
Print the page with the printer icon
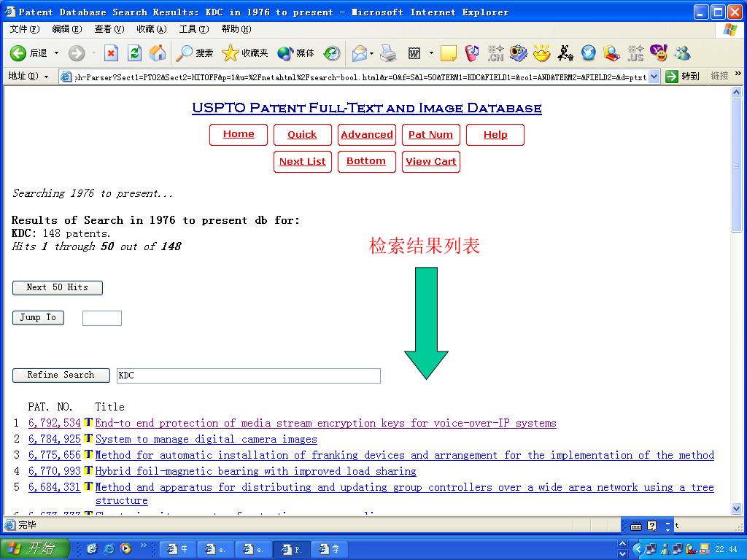389,52
